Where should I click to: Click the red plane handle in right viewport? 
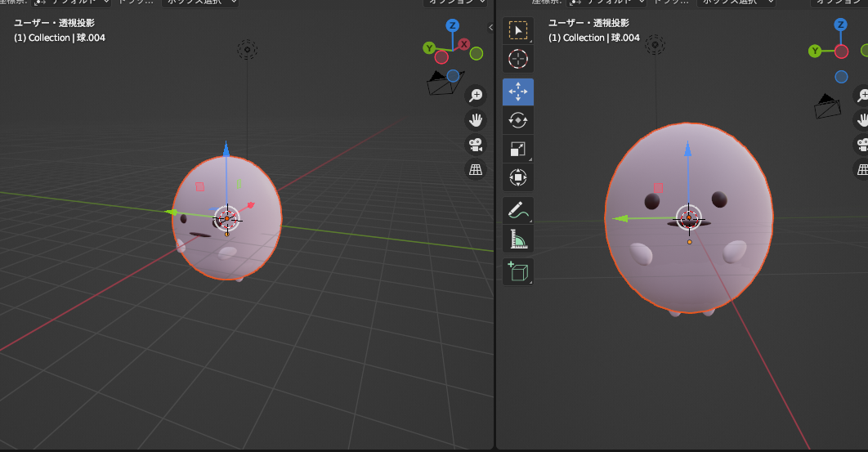click(x=658, y=188)
